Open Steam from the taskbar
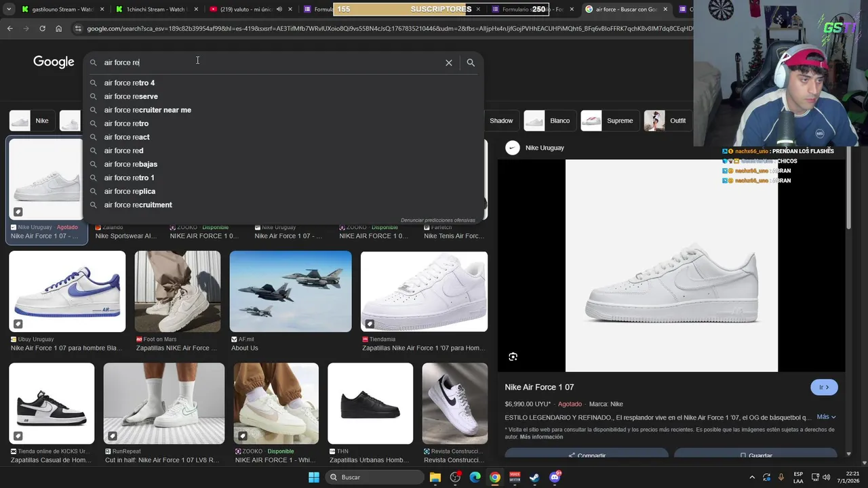Screen dimensions: 868x488 coord(534,477)
